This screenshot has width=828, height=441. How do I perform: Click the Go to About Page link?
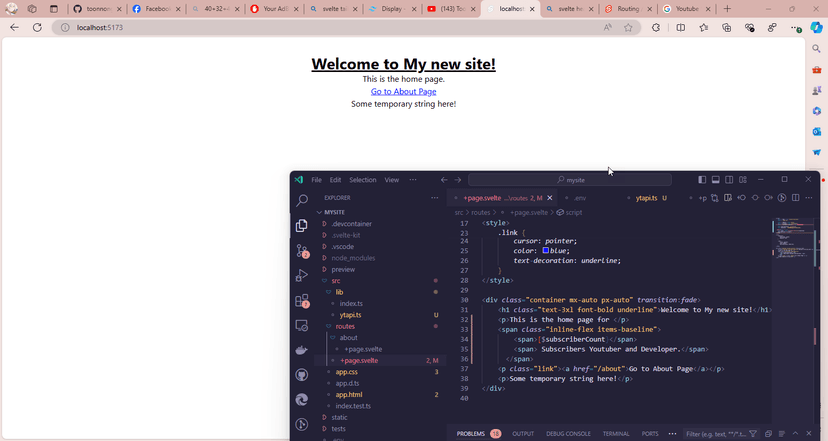pos(403,91)
